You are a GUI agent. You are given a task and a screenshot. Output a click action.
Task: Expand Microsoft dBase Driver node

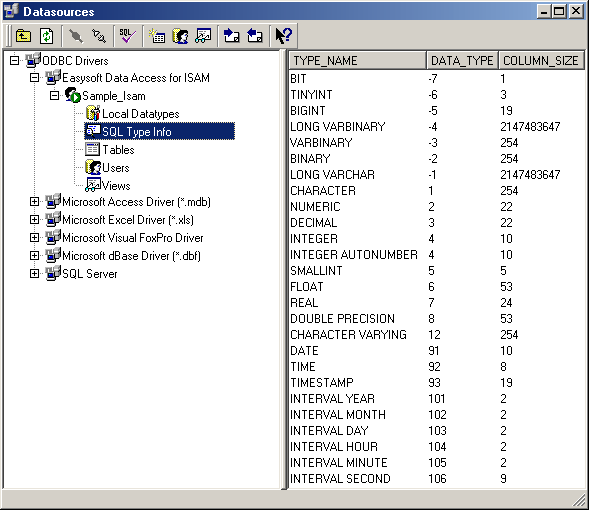34,255
